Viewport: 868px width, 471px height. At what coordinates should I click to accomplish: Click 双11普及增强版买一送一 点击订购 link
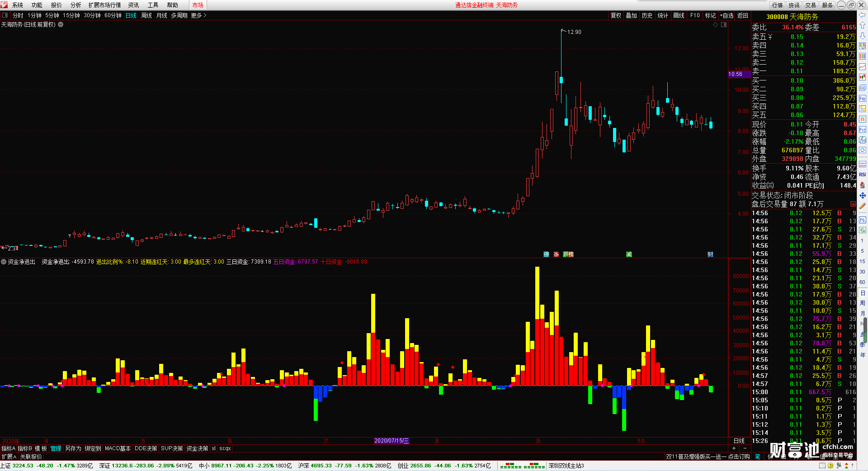pos(708,457)
